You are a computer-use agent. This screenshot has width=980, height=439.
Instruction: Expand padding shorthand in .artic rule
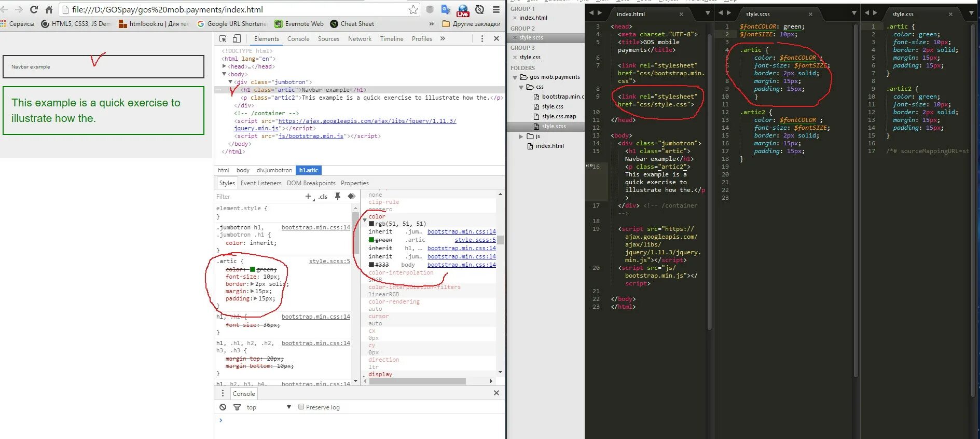[255, 298]
